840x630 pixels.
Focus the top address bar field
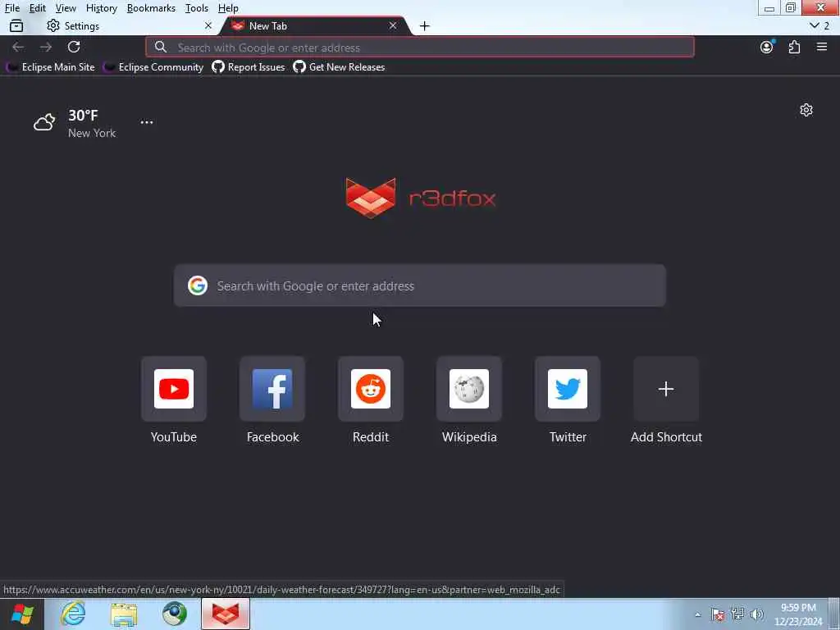[420, 47]
